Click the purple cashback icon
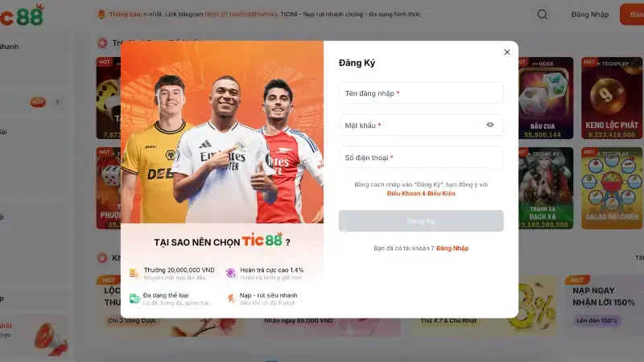The image size is (644, 362). pyautogui.click(x=231, y=273)
